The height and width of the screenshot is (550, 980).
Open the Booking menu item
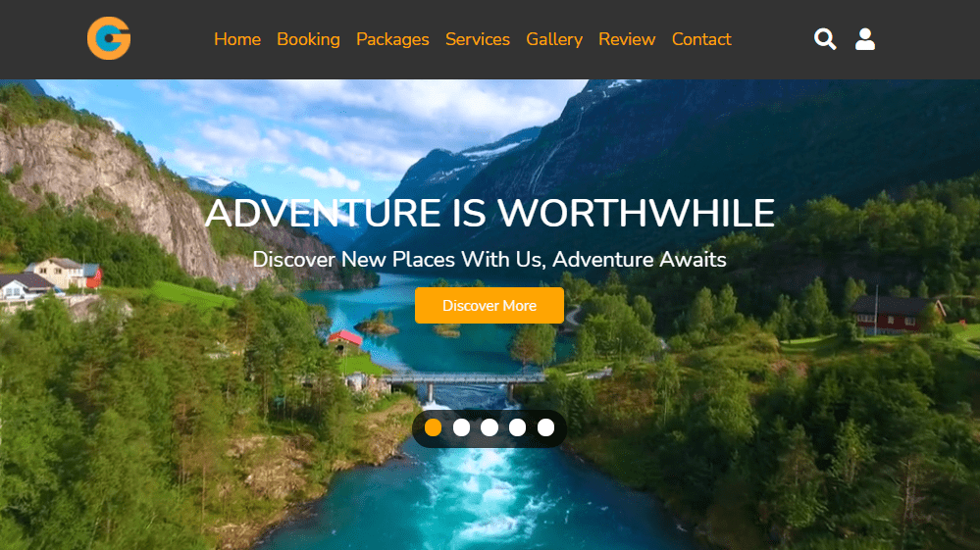[308, 39]
